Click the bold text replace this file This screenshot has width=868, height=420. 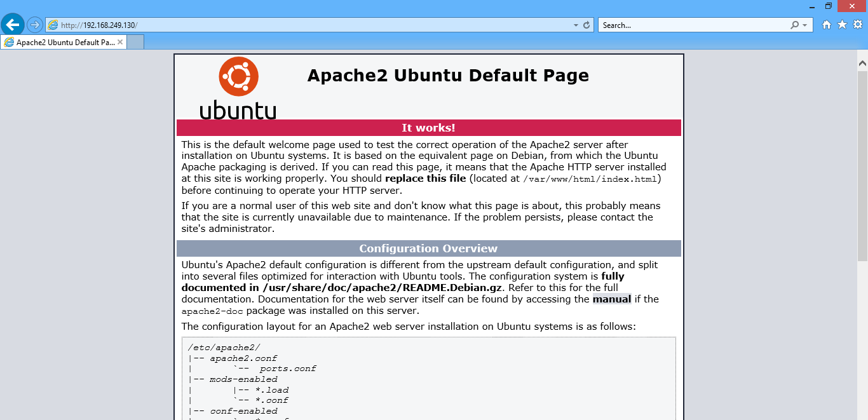425,179
